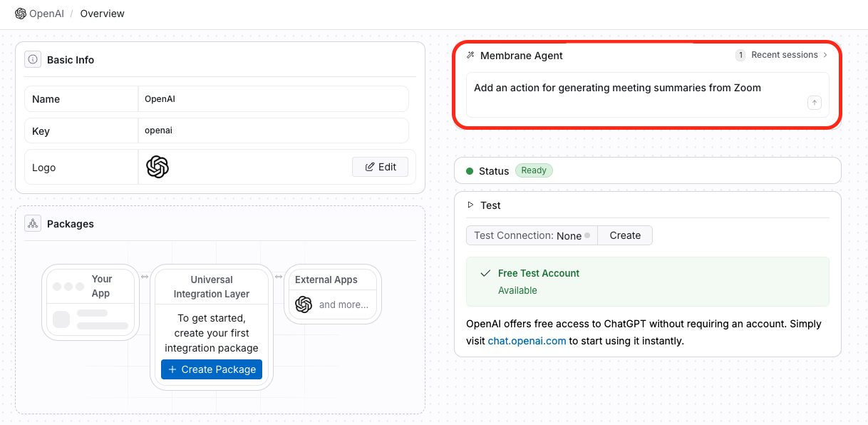Select the Overview breadcrumb item

pyautogui.click(x=102, y=14)
